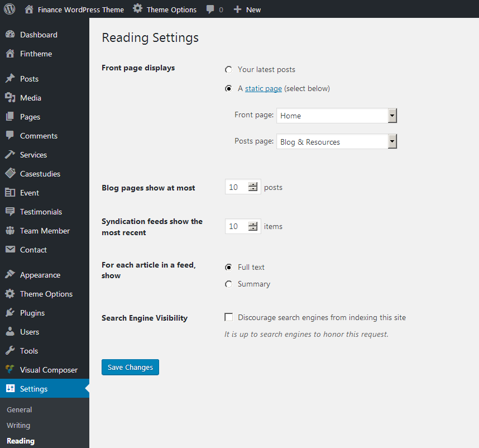This screenshot has width=479, height=448.
Task: Click the comments bubble icon in top bar
Action: click(x=210, y=9)
